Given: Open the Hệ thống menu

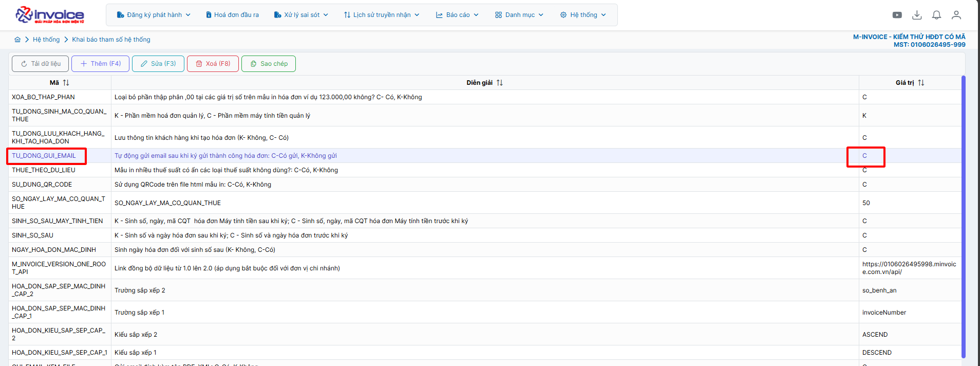Looking at the screenshot, I should 583,15.
